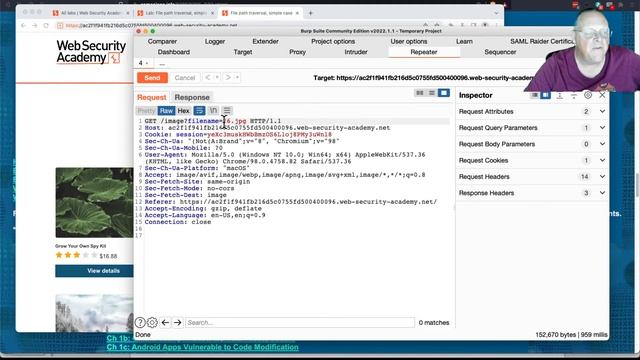This screenshot has width=640, height=360.
Task: Choose combined tabbed request/response layout
Action: (x=444, y=93)
